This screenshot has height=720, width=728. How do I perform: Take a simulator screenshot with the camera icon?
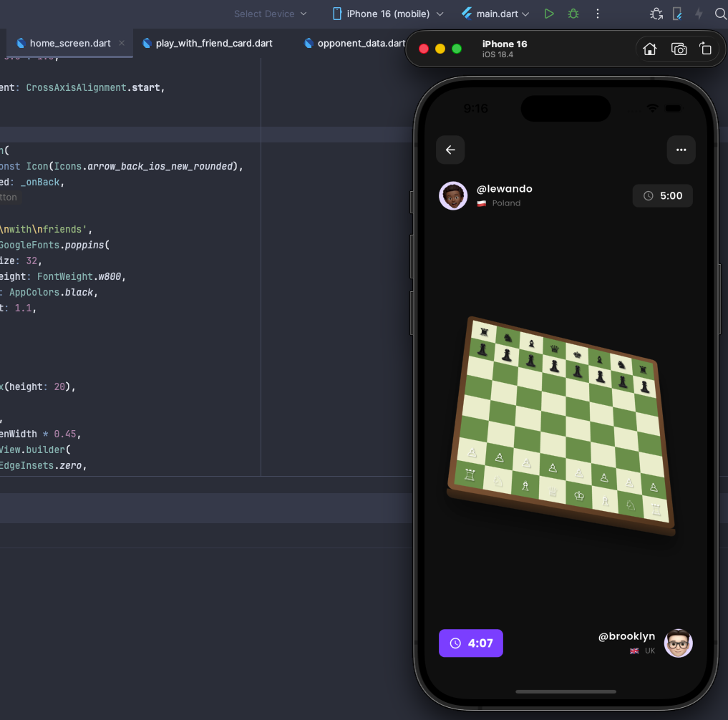679,49
